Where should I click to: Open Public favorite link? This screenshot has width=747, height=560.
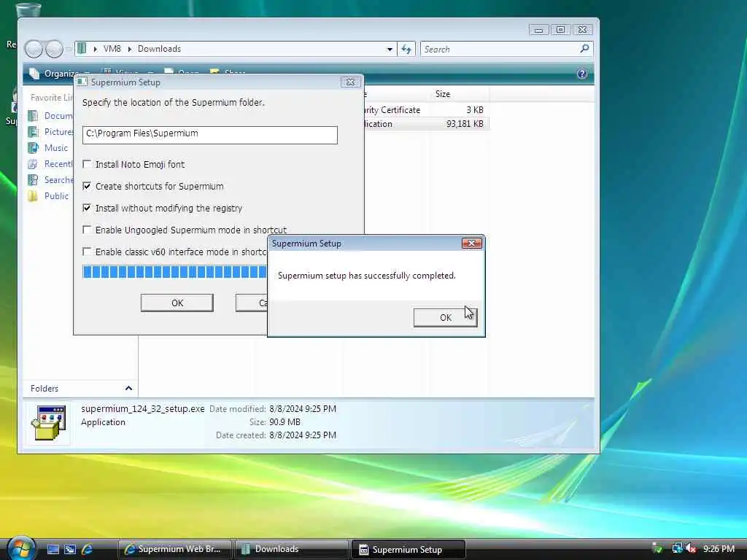(x=57, y=196)
